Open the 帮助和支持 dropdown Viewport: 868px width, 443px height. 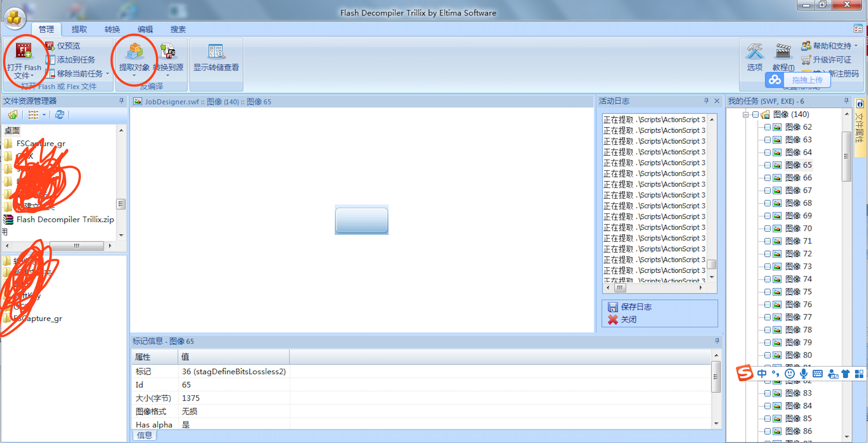click(x=856, y=46)
